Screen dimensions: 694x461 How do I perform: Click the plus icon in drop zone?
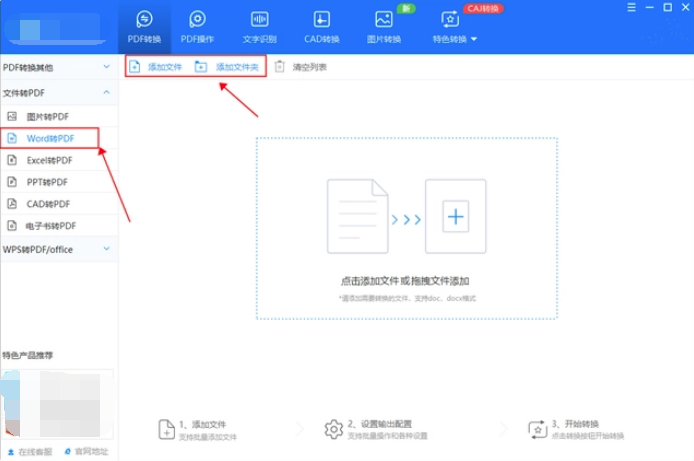pos(455,216)
